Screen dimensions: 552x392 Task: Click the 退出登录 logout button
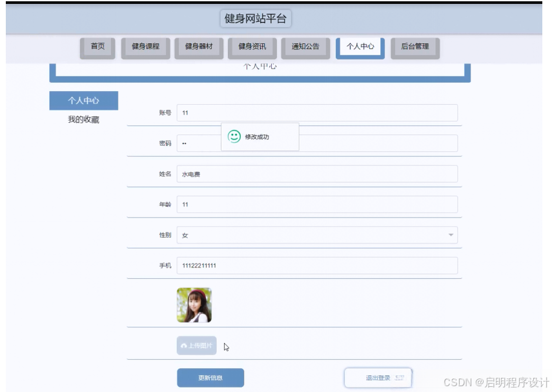(x=378, y=378)
